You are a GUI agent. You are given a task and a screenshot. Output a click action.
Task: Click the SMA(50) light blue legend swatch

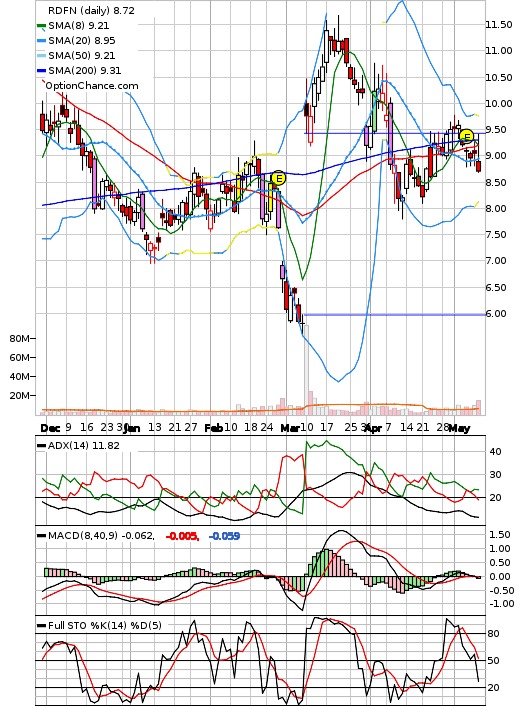pos(41,56)
